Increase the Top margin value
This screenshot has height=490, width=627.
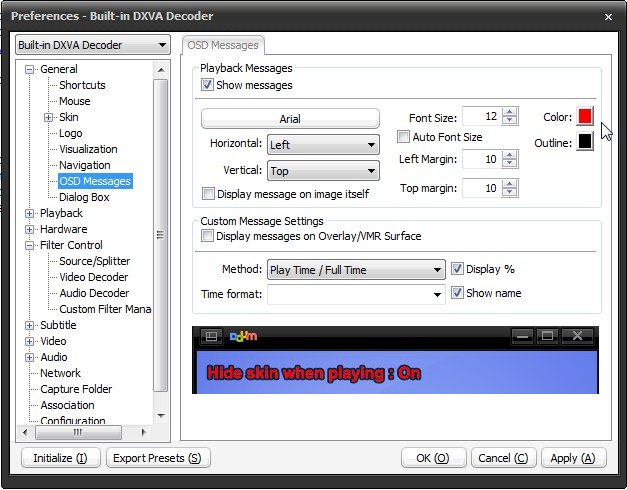coord(509,184)
